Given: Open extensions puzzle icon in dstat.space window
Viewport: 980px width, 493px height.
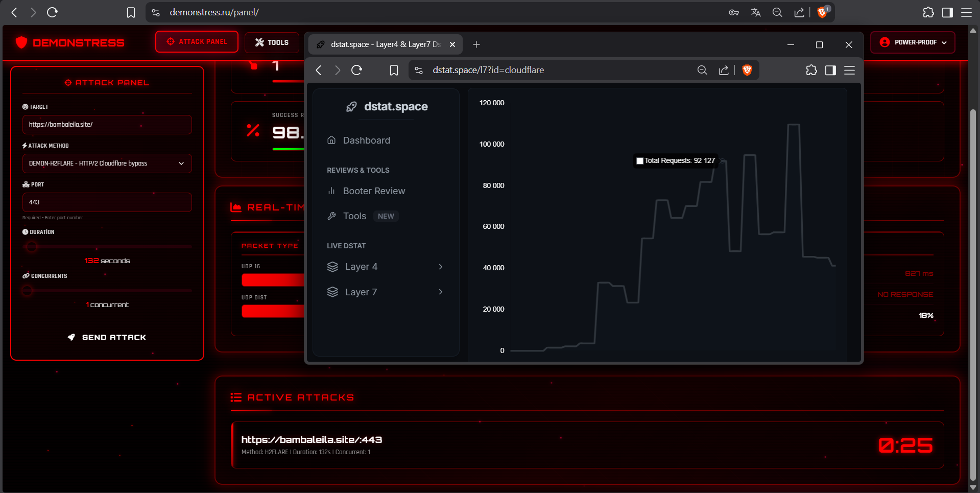Looking at the screenshot, I should pos(811,70).
